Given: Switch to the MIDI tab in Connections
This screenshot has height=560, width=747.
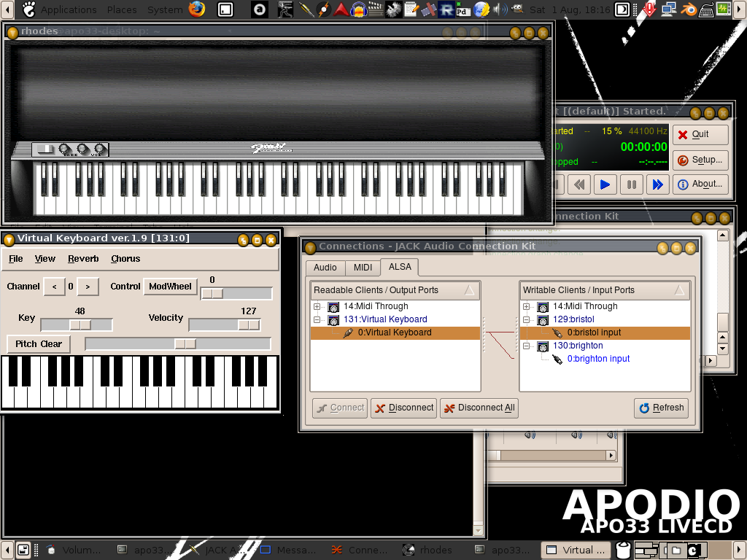Looking at the screenshot, I should click(363, 268).
